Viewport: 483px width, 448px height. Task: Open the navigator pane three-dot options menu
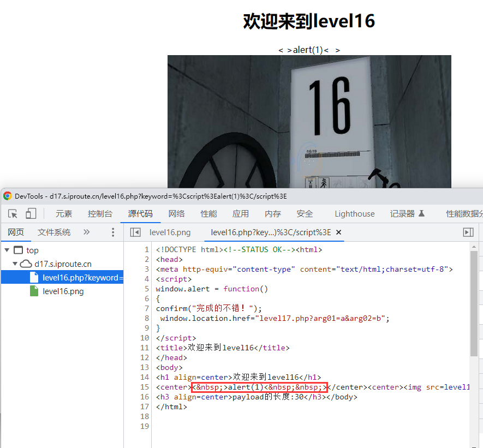click(112, 232)
